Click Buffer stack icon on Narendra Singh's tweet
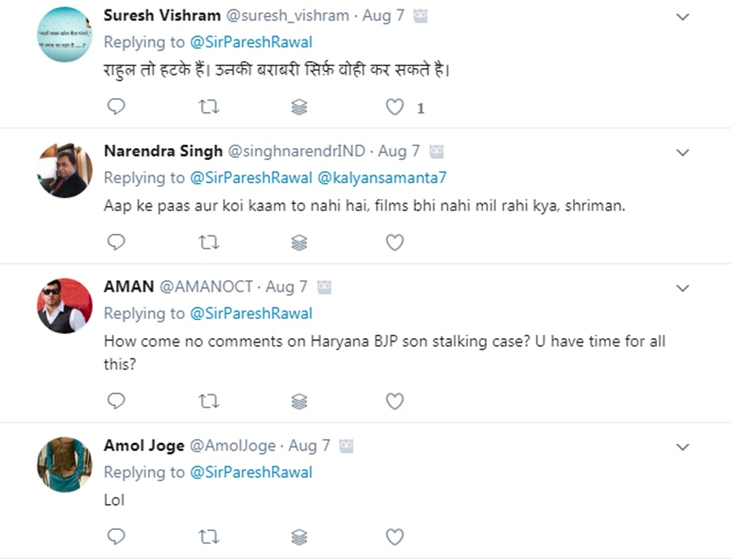The image size is (731, 560). coord(299,243)
